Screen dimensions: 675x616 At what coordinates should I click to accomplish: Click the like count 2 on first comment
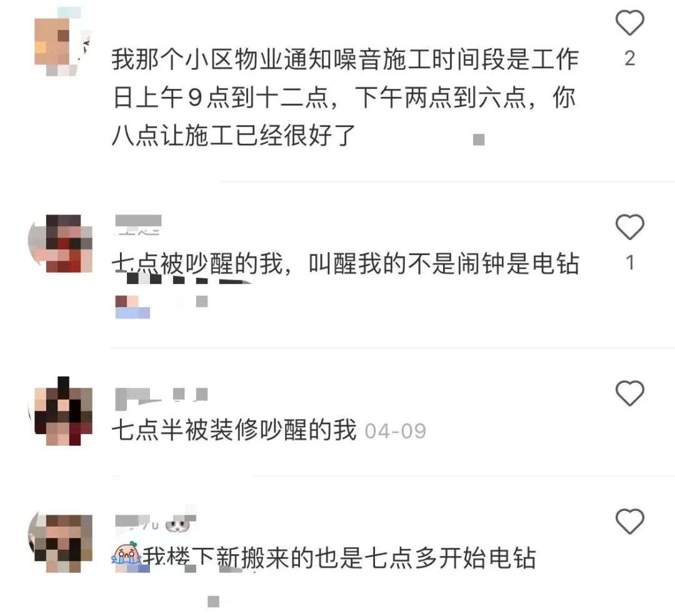pos(630,58)
